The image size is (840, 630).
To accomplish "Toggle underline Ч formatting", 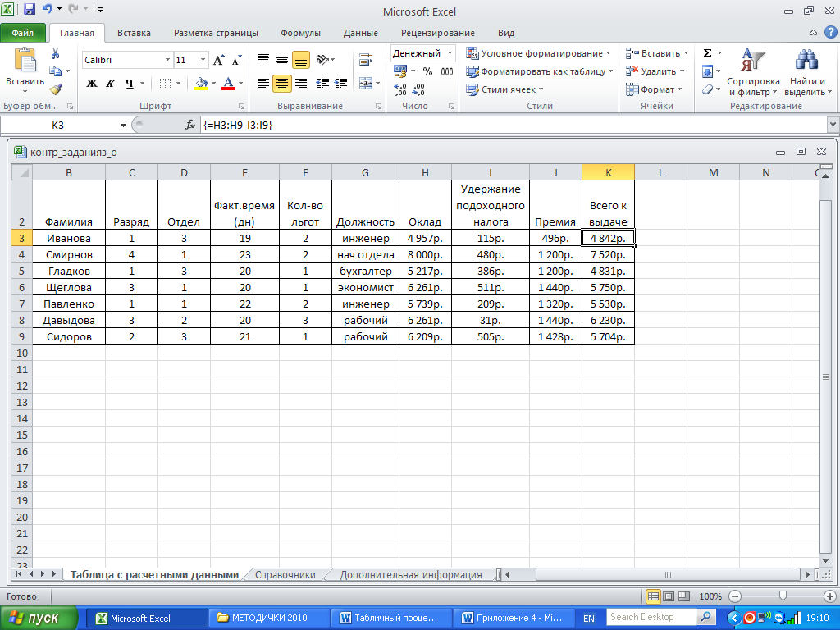I will pyautogui.click(x=129, y=84).
